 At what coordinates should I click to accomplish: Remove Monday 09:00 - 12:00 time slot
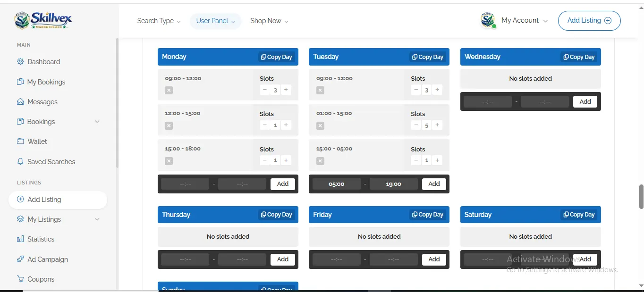coord(169,90)
